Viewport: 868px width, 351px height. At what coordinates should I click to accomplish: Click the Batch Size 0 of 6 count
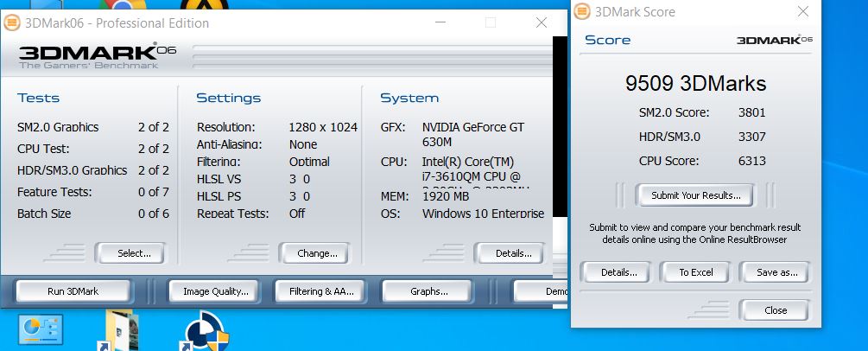[154, 214]
